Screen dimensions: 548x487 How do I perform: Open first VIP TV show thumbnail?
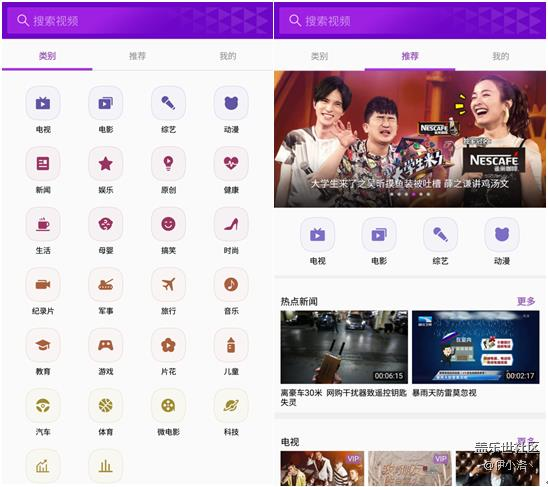(322, 468)
